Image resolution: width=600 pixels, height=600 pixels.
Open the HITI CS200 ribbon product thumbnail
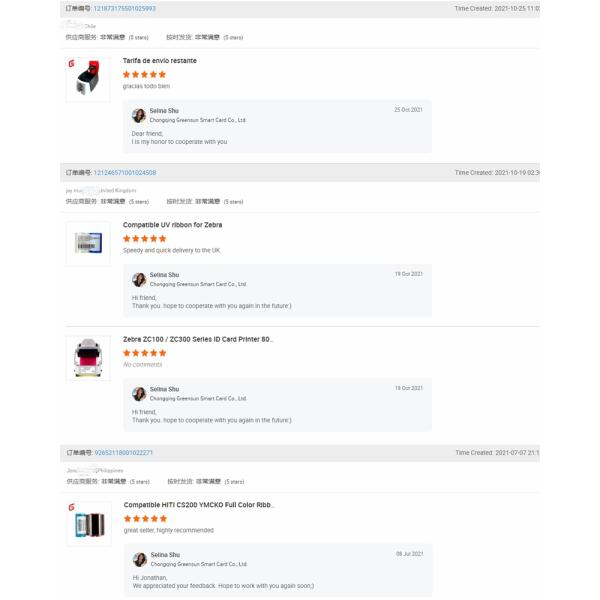pos(88,524)
